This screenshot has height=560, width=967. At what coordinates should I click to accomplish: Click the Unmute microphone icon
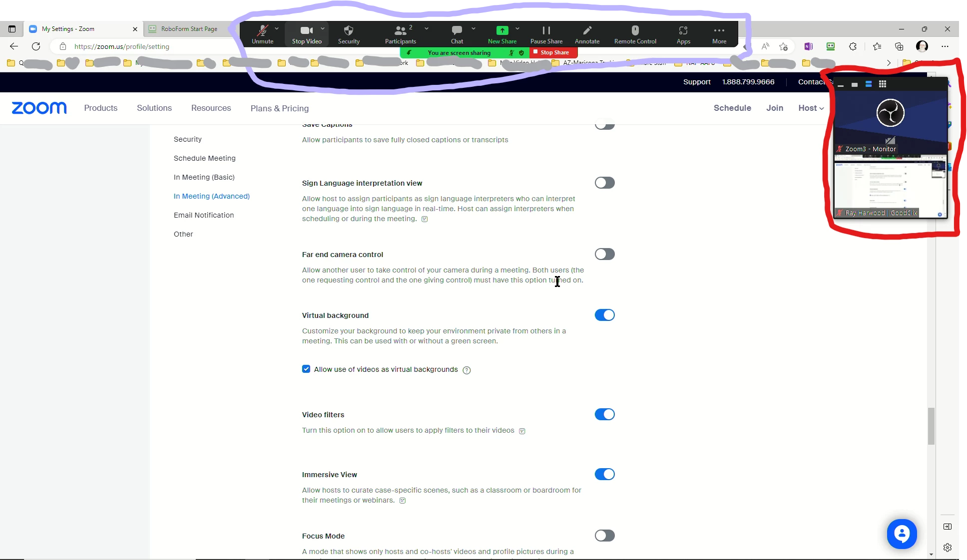click(262, 31)
